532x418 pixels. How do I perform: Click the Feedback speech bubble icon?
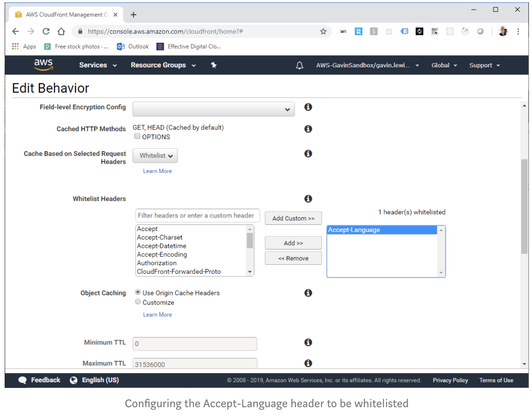click(x=22, y=380)
